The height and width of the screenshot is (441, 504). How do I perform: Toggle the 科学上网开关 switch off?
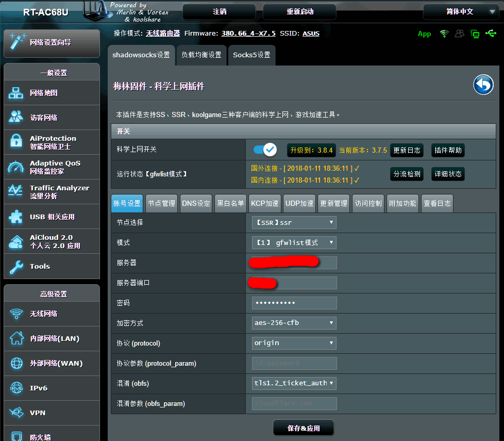coord(265,150)
